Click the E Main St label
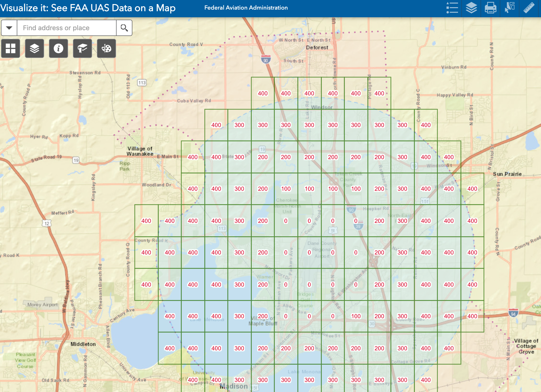The width and height of the screenshot is (541, 392). coord(168,156)
